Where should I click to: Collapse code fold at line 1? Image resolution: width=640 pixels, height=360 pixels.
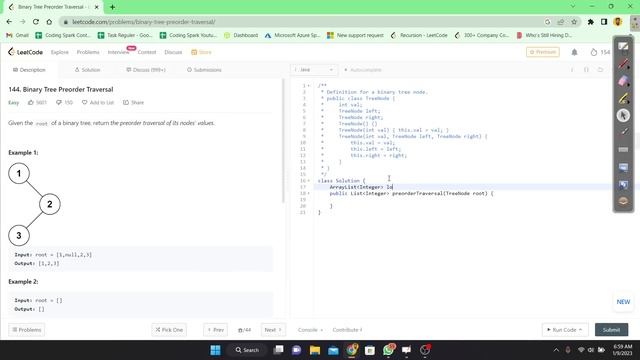309,86
